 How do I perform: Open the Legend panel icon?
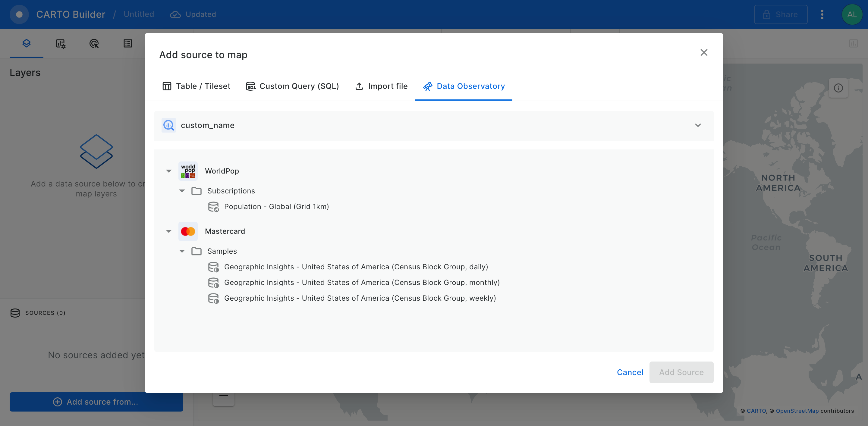pos(128,43)
